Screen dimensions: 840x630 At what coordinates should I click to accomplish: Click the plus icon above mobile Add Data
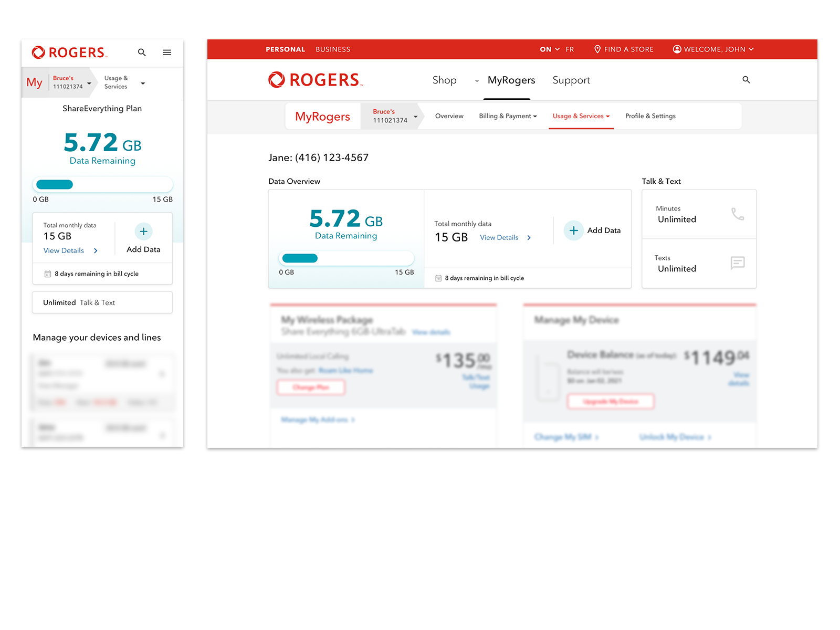[x=143, y=232]
